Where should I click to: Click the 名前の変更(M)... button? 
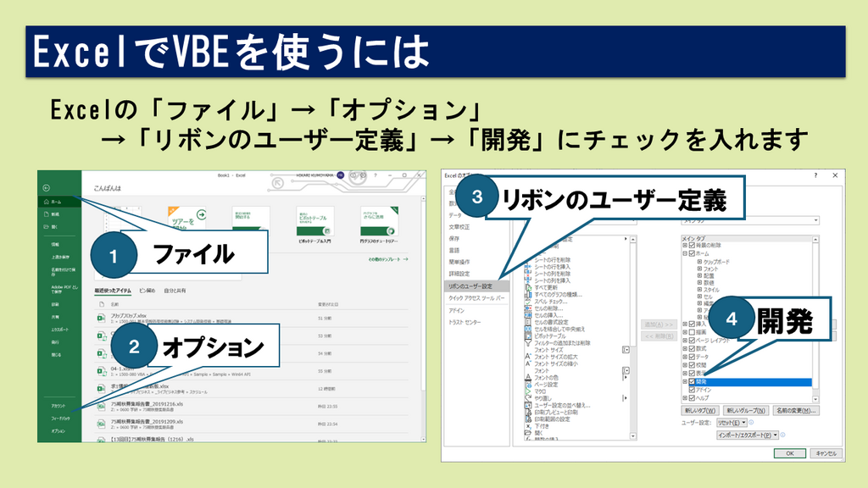pyautogui.click(x=795, y=411)
